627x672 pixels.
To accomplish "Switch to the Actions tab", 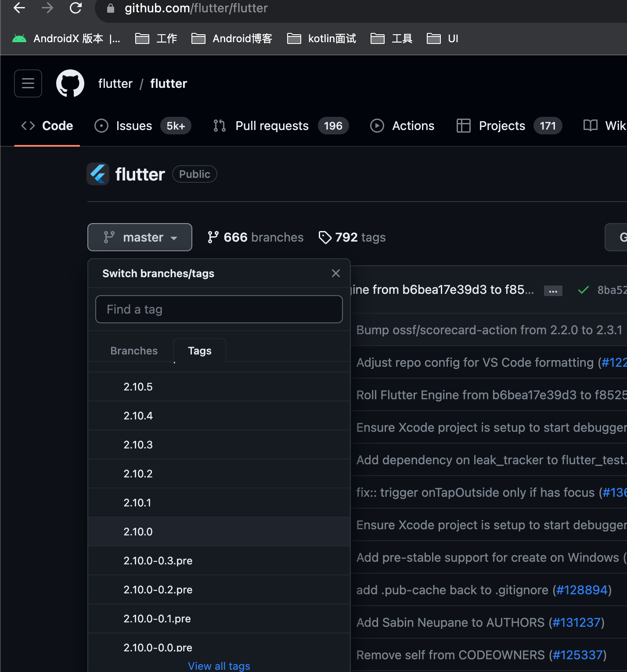I will [x=402, y=126].
